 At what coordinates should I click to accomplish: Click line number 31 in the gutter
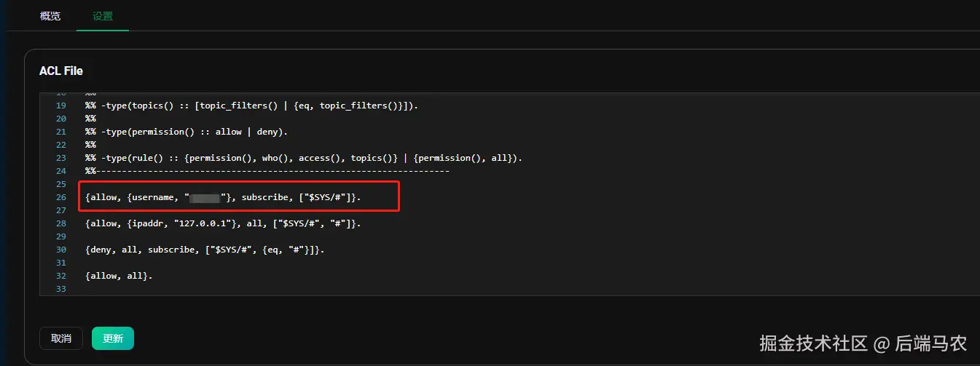pyautogui.click(x=61, y=263)
